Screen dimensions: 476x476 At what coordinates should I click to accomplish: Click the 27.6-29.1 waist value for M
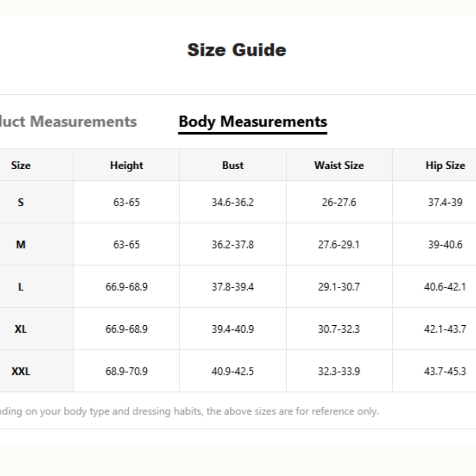pyautogui.click(x=339, y=245)
